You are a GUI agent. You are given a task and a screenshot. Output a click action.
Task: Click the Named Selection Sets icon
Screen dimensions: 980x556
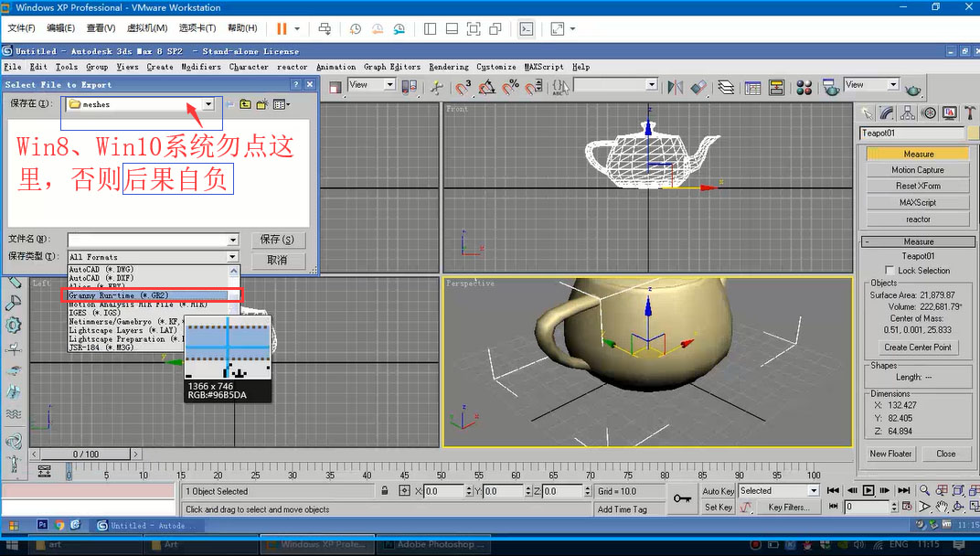tap(560, 88)
